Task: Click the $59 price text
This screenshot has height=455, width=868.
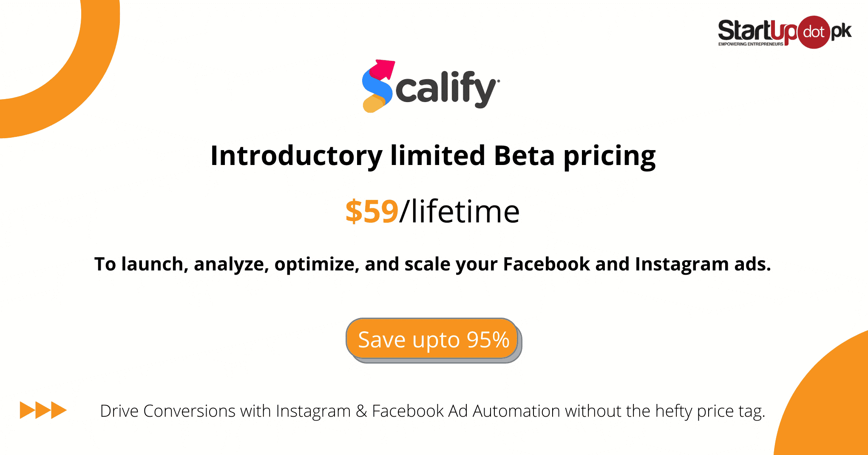Action: [x=372, y=211]
